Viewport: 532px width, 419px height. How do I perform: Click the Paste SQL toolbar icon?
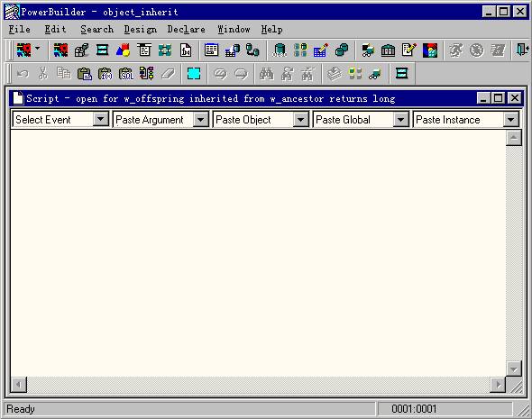pyautogui.click(x=126, y=74)
